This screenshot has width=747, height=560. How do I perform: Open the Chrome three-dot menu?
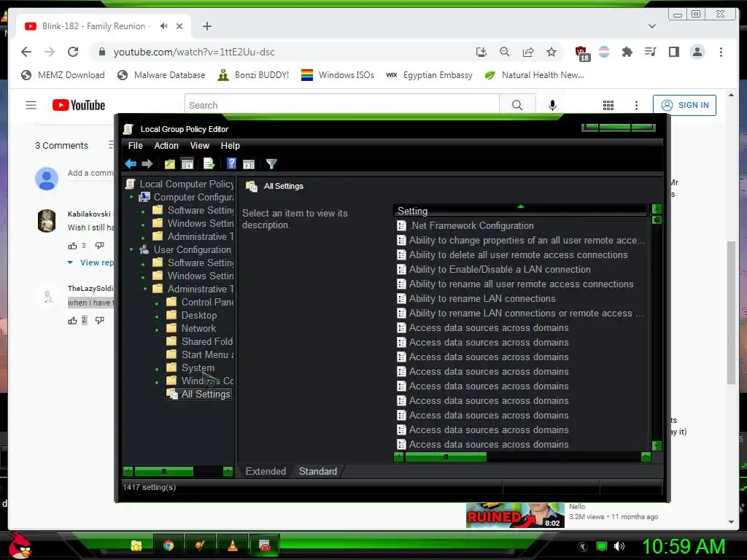(x=721, y=52)
